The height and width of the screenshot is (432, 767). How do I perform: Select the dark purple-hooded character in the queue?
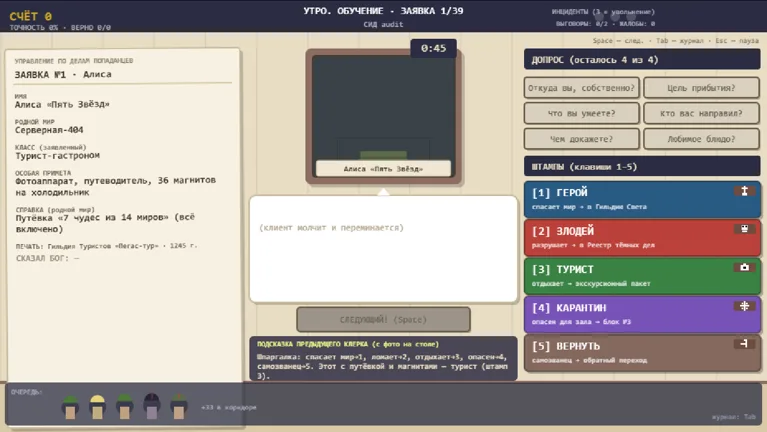[152, 406]
